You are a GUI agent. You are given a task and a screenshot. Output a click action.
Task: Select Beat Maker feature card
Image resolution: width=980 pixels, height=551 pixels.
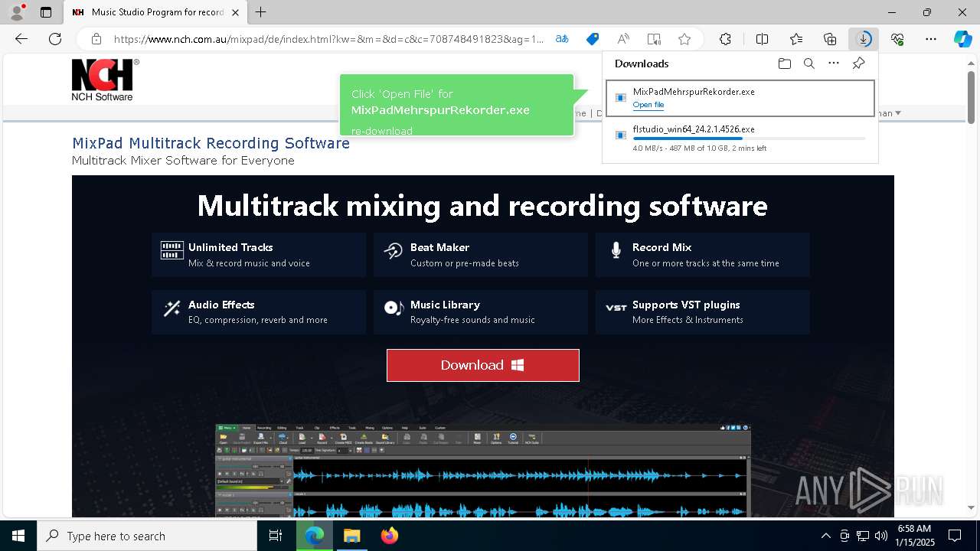click(x=481, y=255)
